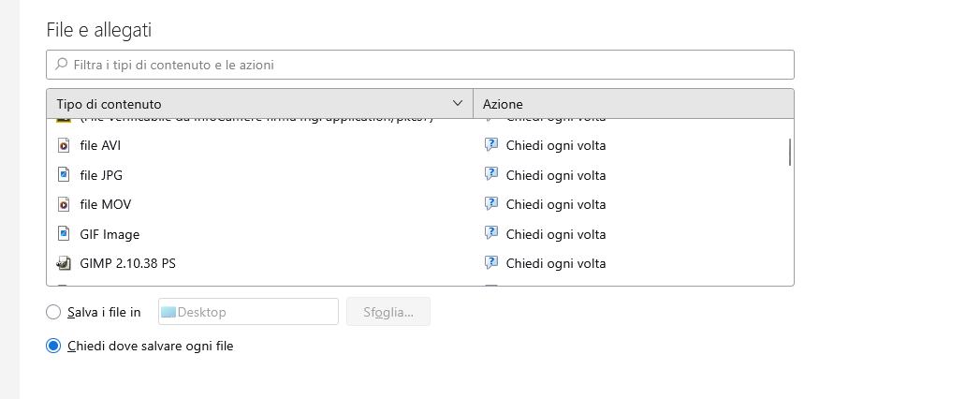Select 'Chiedi dove salvare ogni file' radio
This screenshot has height=399, width=980.
point(53,346)
